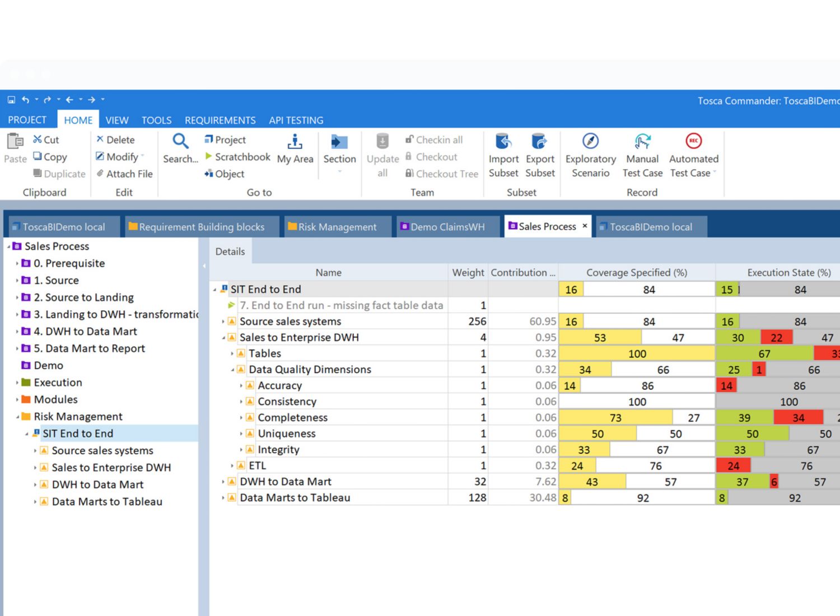Click the Export Subset icon
The image size is (840, 616).
[x=539, y=142]
